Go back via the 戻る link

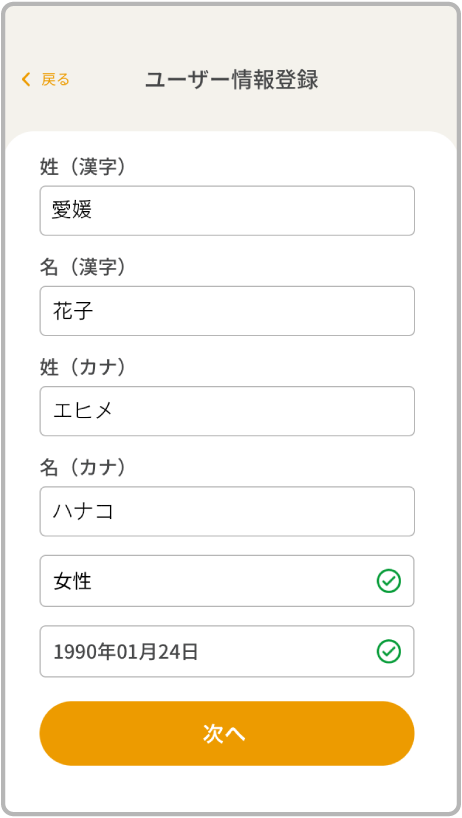55,79
